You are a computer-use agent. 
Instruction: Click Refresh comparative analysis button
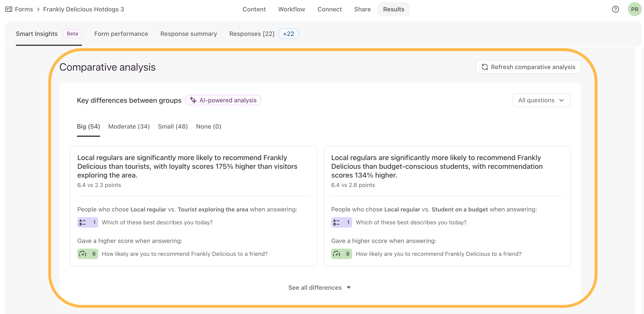click(528, 67)
